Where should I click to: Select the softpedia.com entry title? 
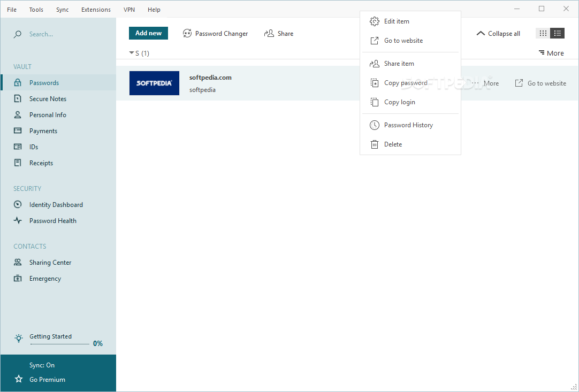(210, 78)
